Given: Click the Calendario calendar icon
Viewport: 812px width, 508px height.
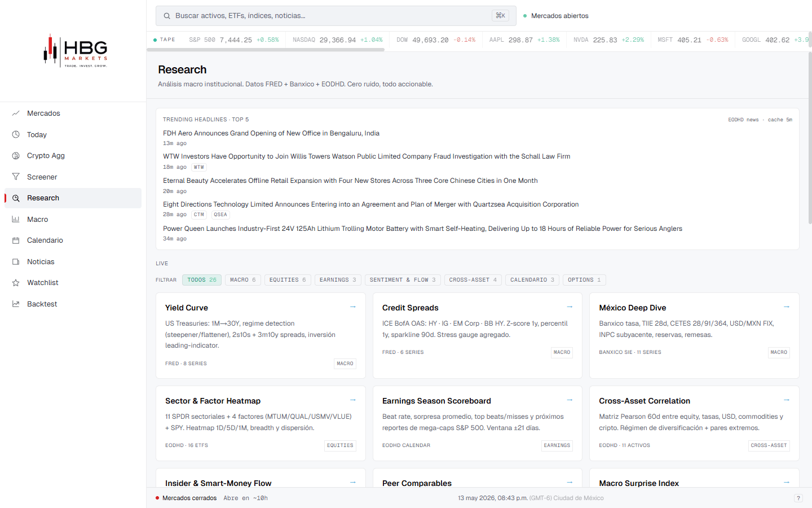Looking at the screenshot, I should click(16, 240).
